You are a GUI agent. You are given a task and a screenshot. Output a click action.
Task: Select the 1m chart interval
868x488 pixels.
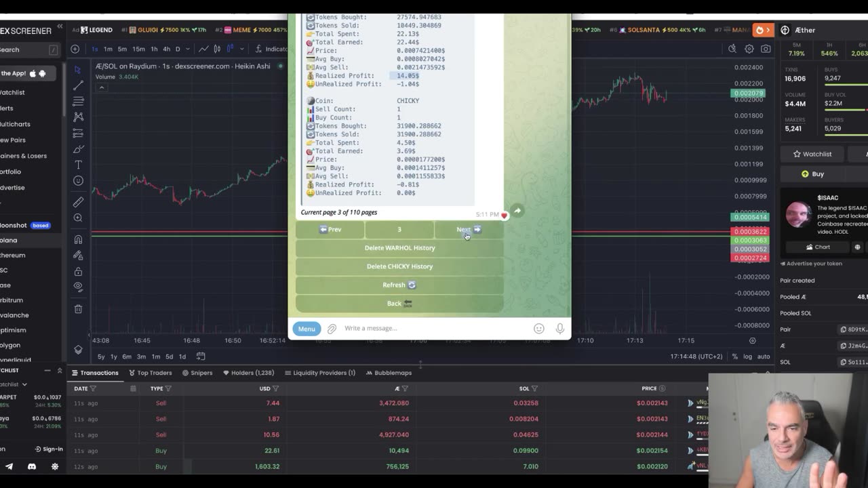pyautogui.click(x=108, y=49)
